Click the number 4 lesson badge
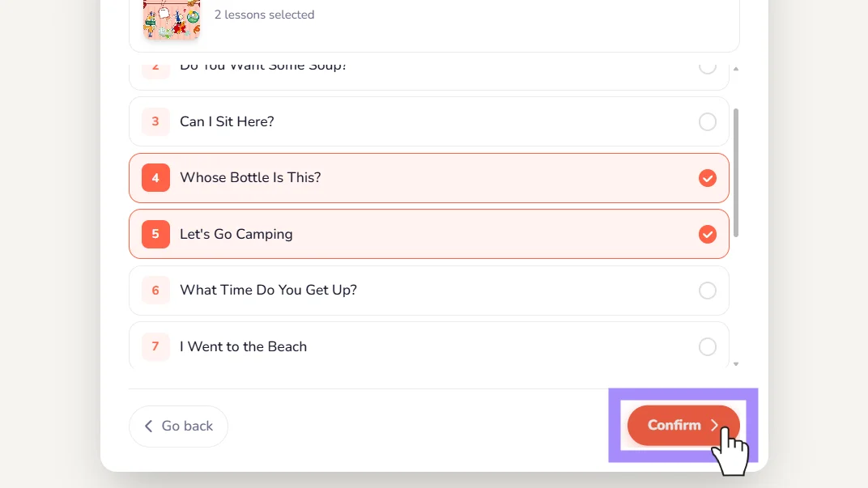Viewport: 868px width, 488px height. tap(155, 177)
